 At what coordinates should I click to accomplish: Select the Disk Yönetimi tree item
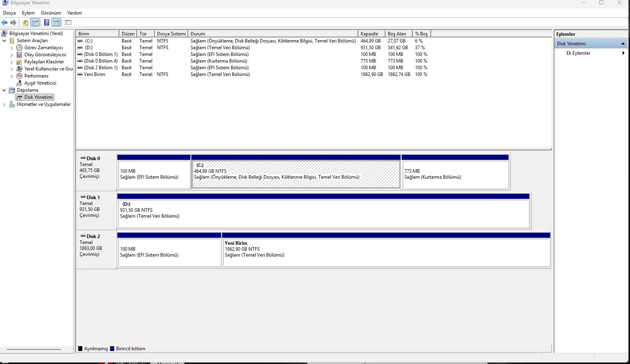[35, 97]
